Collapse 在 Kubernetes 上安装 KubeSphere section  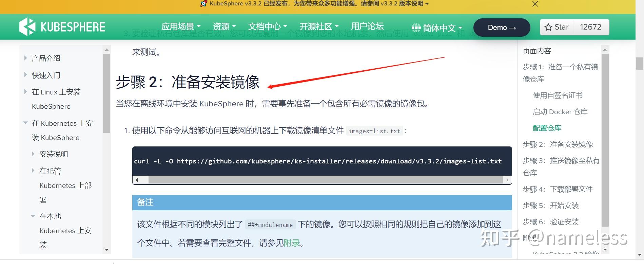coord(25,123)
